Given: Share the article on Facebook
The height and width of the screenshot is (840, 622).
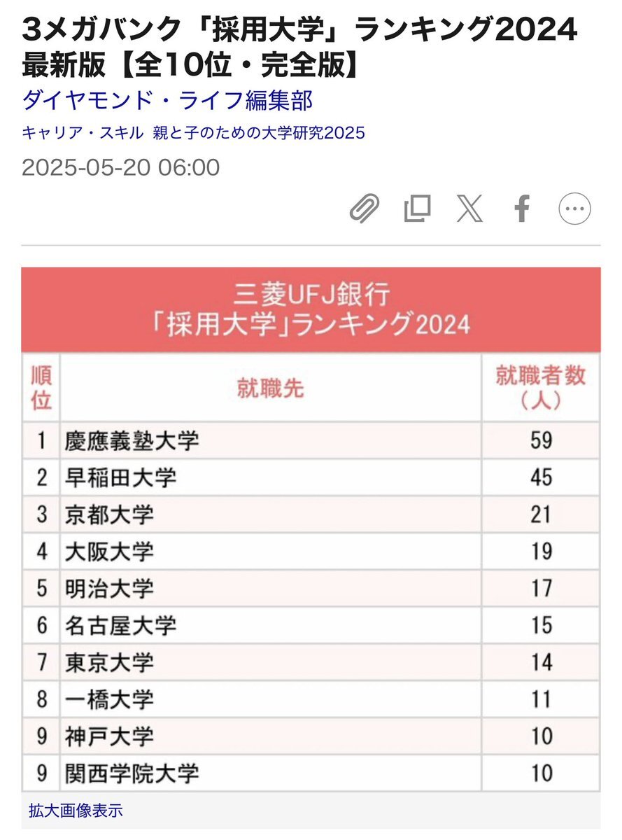Looking at the screenshot, I should (x=522, y=209).
